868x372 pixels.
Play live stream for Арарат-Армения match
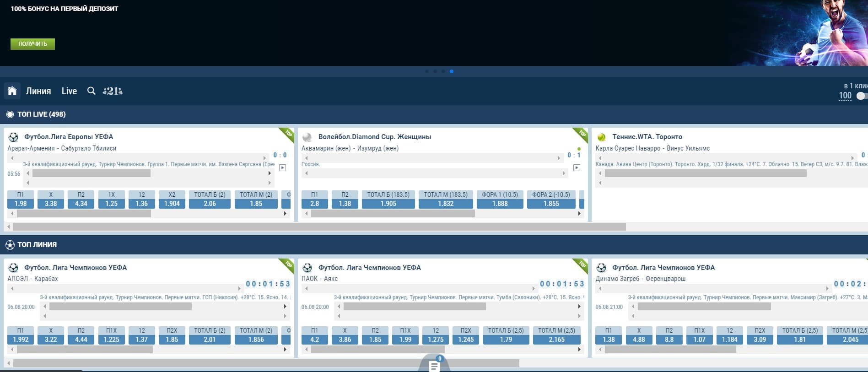coord(283,168)
